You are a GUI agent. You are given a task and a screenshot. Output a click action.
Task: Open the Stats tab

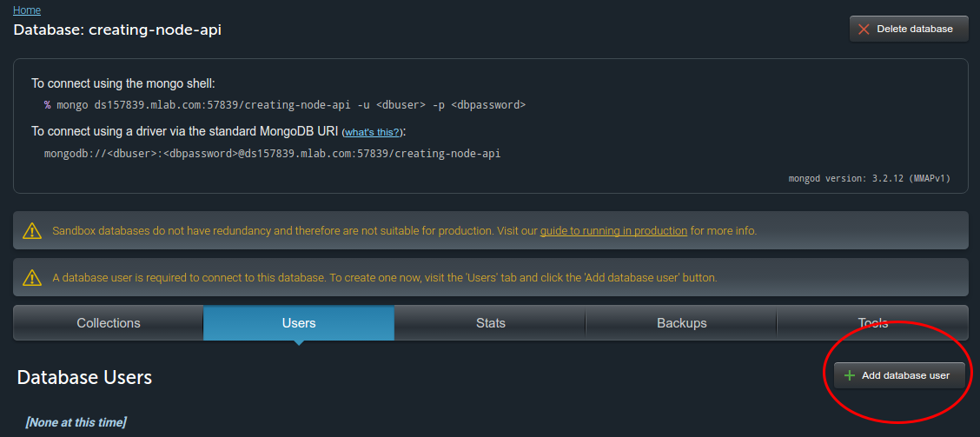tap(490, 323)
